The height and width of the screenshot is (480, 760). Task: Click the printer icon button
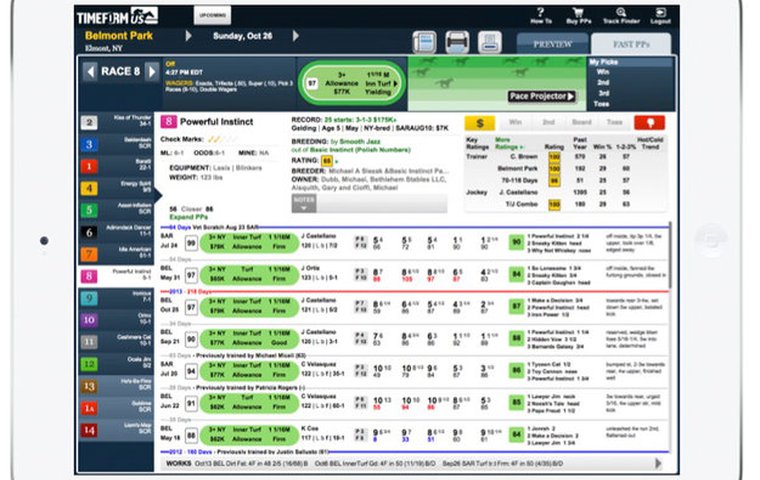pyautogui.click(x=457, y=42)
